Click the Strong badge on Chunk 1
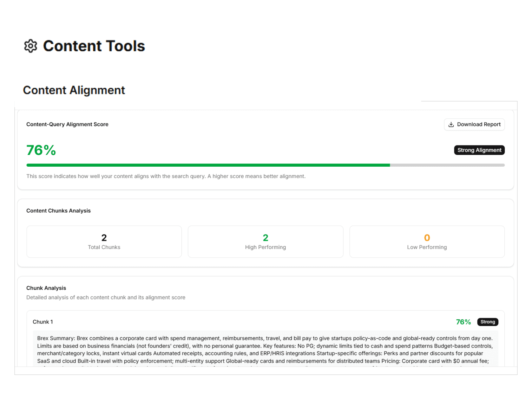This screenshot has width=532, height=404. [x=488, y=322]
